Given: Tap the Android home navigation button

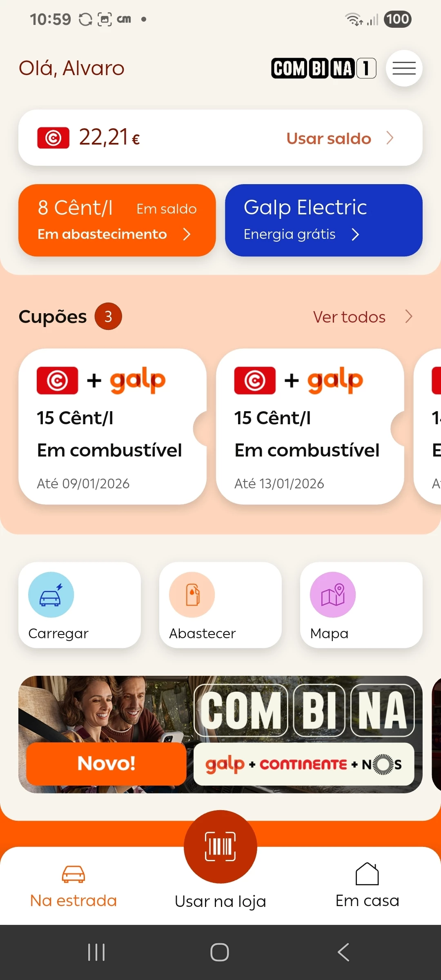Looking at the screenshot, I should click(220, 952).
